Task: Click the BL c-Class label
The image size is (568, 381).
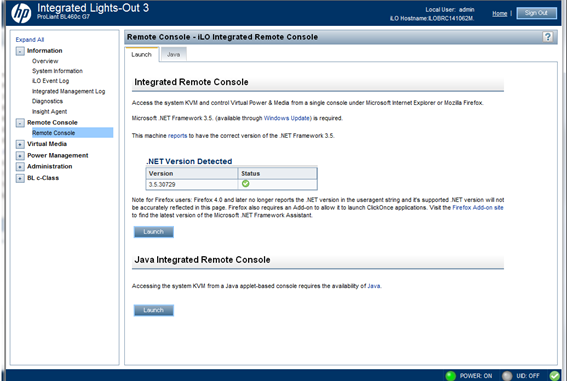Action: [x=43, y=178]
